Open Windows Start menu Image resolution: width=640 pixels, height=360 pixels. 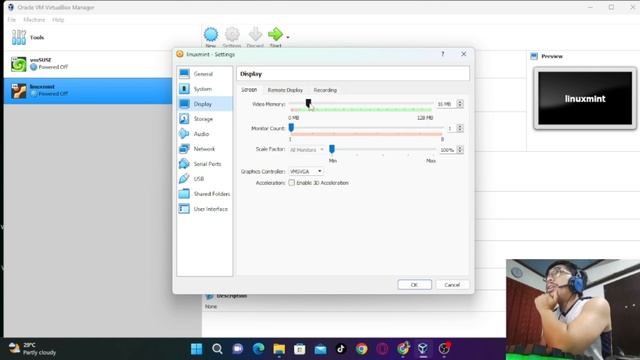[196, 349]
